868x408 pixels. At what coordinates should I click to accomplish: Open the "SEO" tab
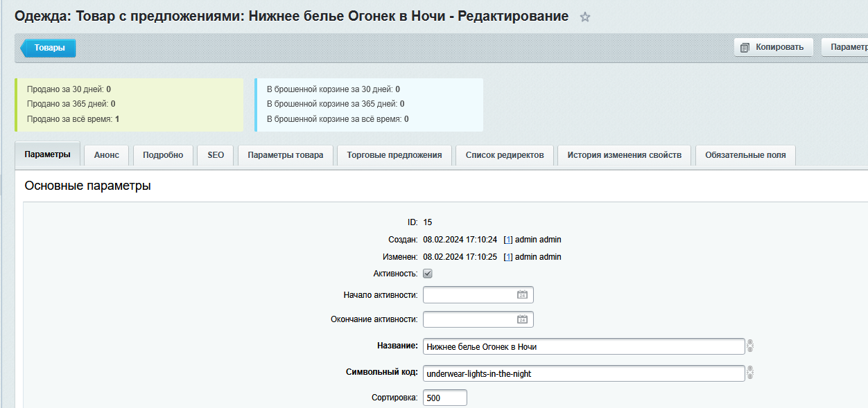[x=215, y=154]
